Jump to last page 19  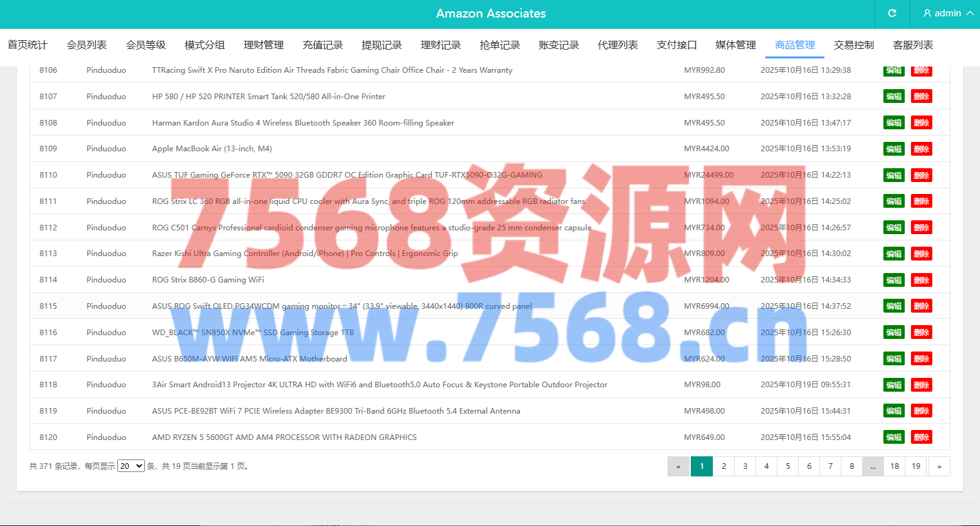915,466
